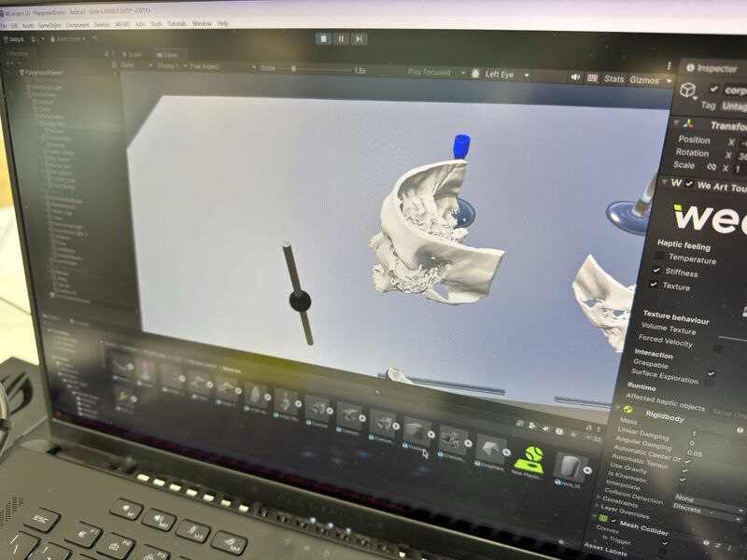Select the New Physic Material asset

coord(529,456)
